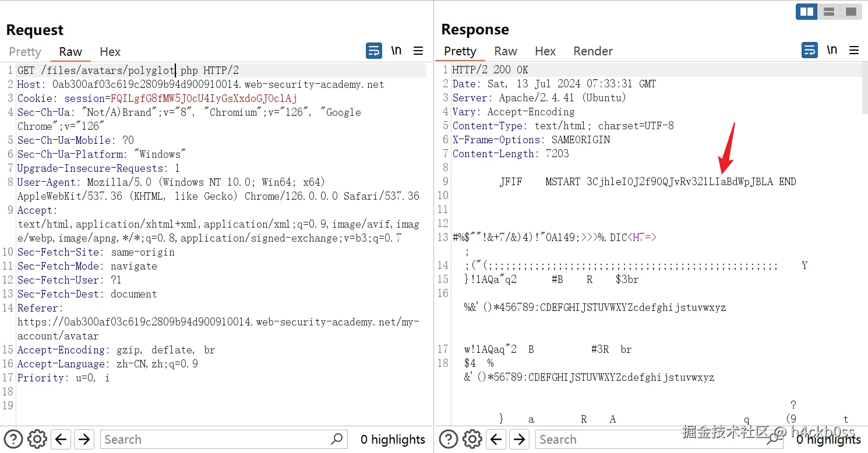Open the Render tab in Response
868x453 pixels.
[593, 51]
